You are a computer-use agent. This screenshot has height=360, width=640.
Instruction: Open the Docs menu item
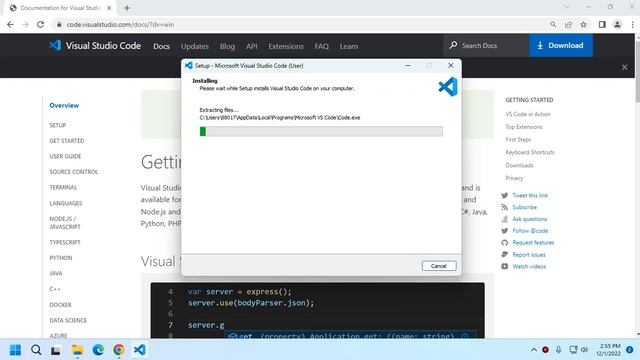(161, 47)
